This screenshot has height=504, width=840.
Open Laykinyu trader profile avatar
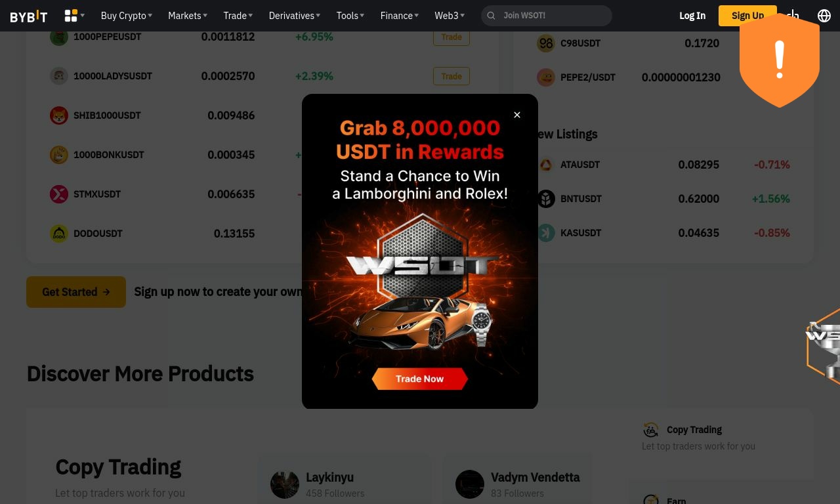(x=285, y=485)
